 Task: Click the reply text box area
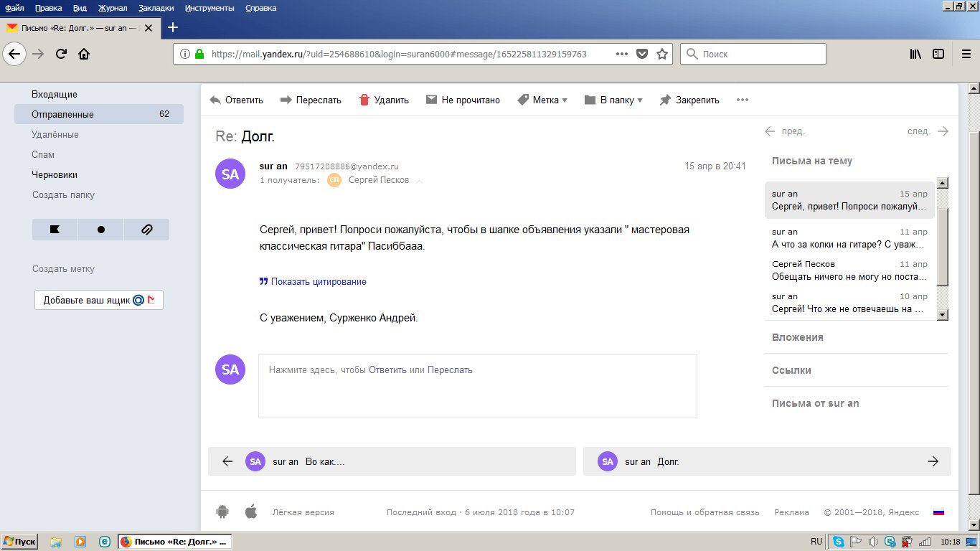[x=477, y=386]
